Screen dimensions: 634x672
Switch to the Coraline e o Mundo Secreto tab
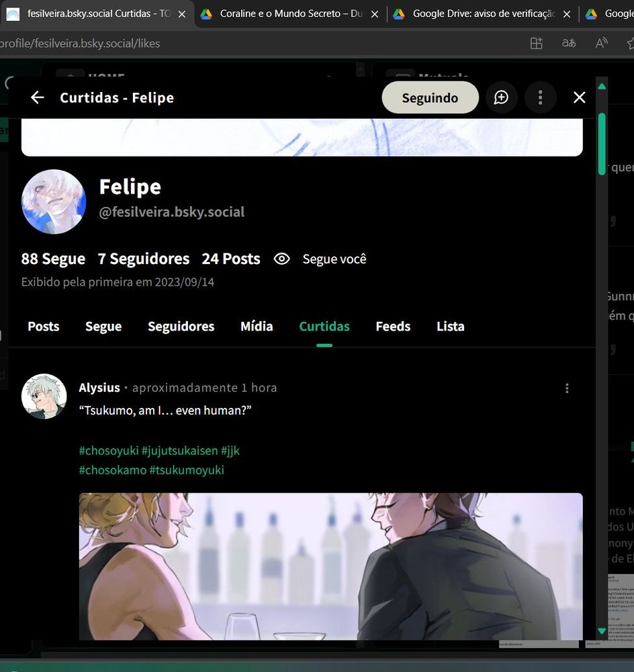click(291, 13)
